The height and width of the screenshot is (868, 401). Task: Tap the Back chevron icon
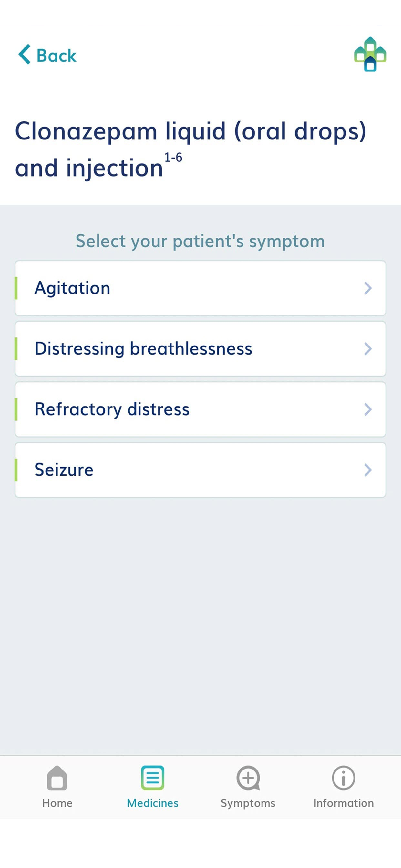25,54
